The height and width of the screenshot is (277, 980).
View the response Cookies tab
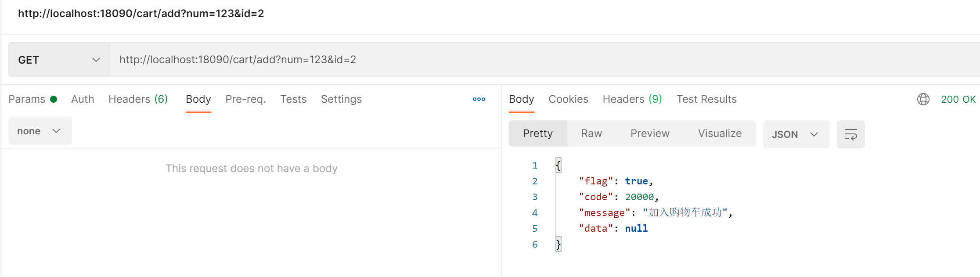568,99
